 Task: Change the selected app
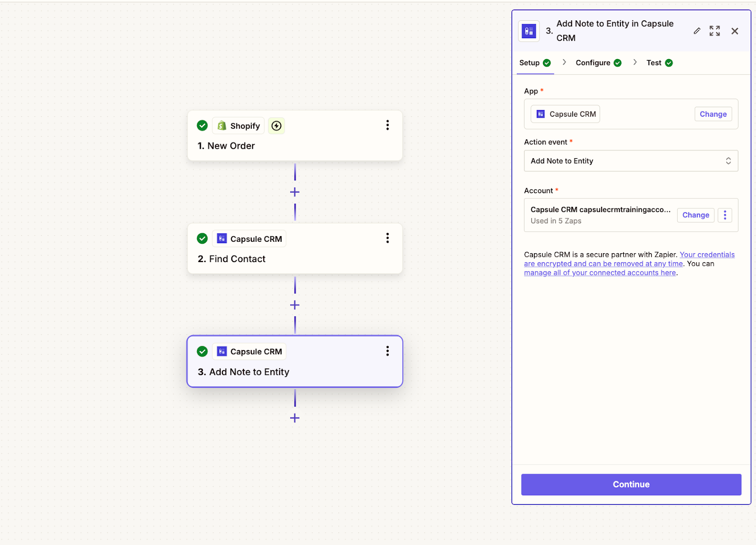point(713,114)
